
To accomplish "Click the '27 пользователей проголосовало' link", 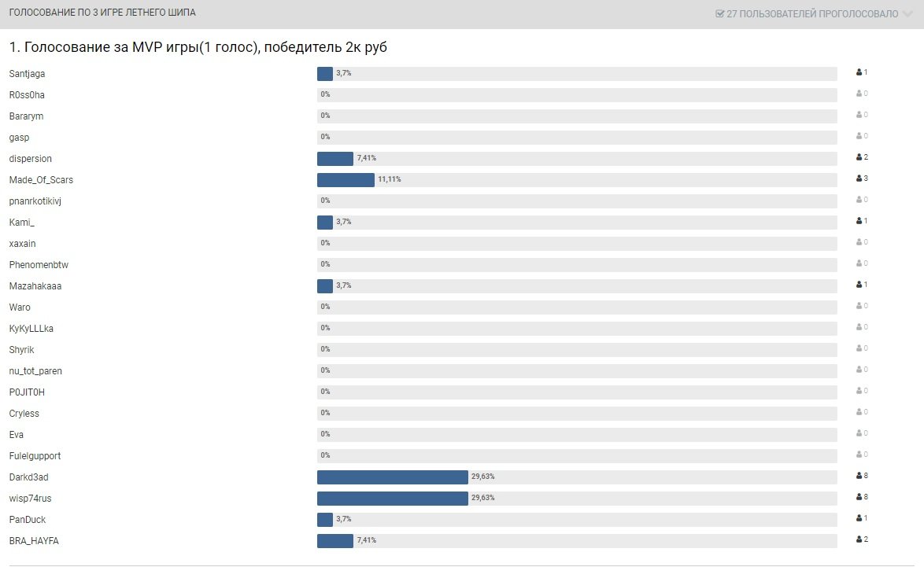I will click(x=811, y=14).
